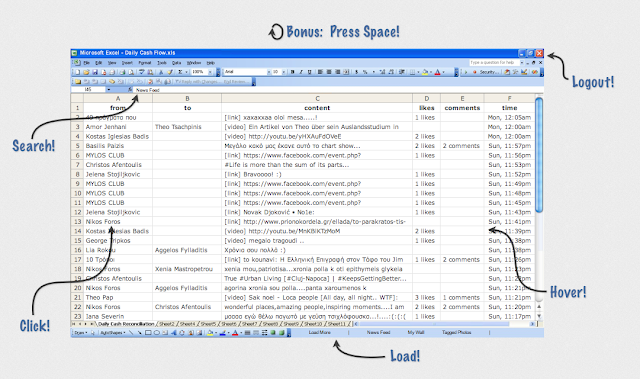Open the Tools menu

pos(162,63)
